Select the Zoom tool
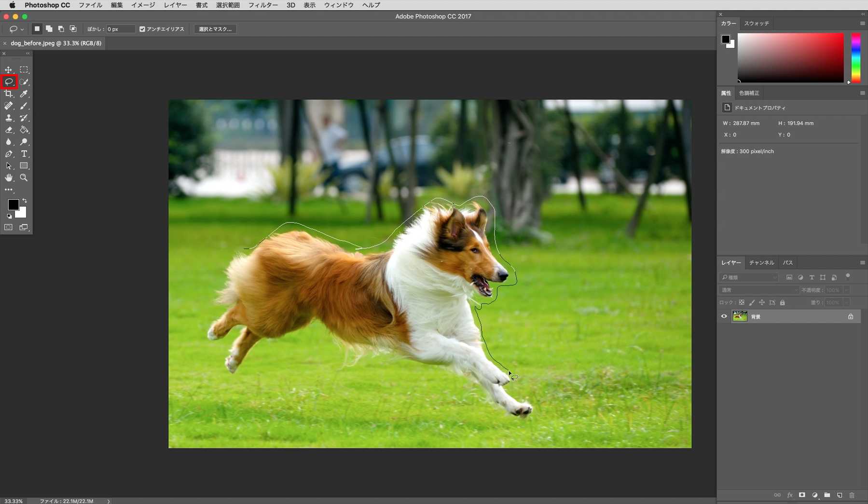This screenshot has height=504, width=868. pyautogui.click(x=24, y=177)
